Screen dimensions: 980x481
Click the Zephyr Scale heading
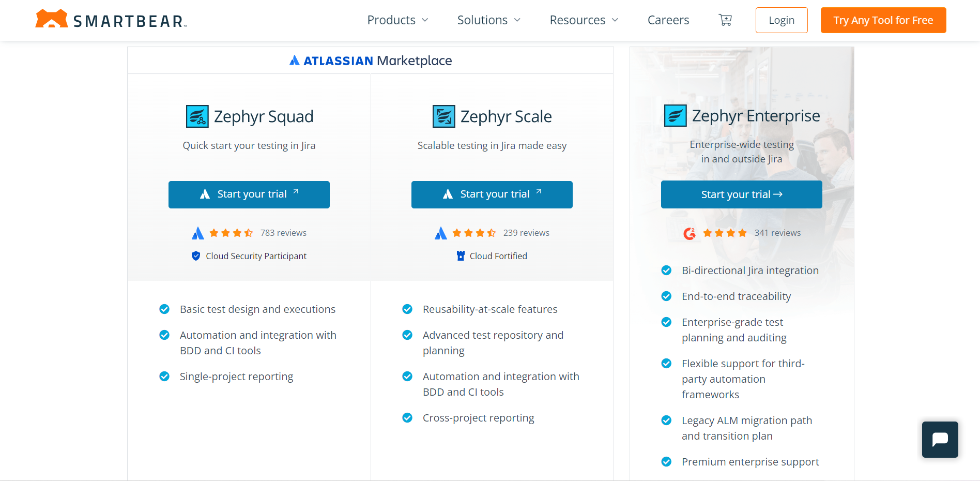coord(506,116)
